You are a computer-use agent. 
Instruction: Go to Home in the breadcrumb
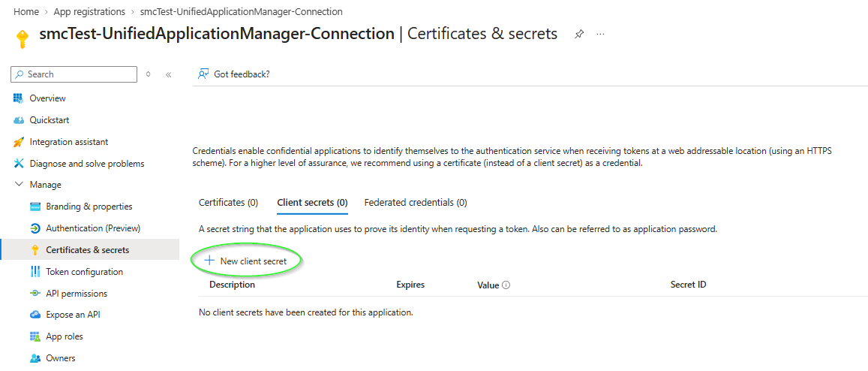(26, 11)
